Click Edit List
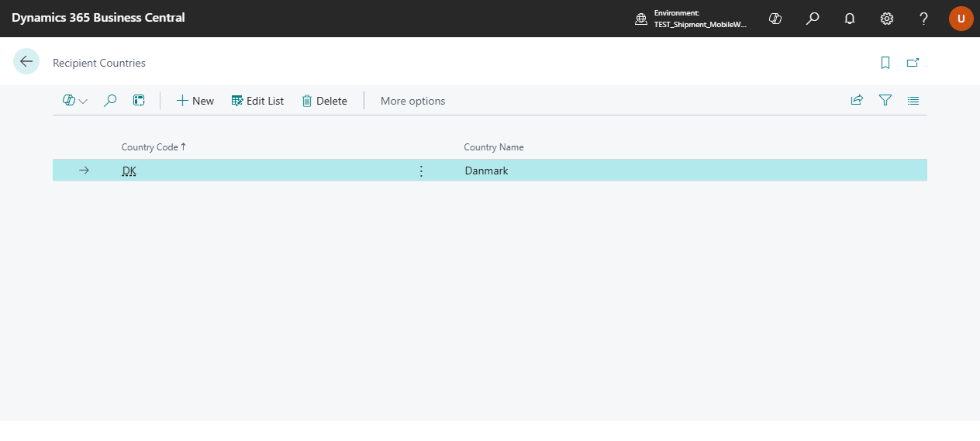 [x=258, y=101]
